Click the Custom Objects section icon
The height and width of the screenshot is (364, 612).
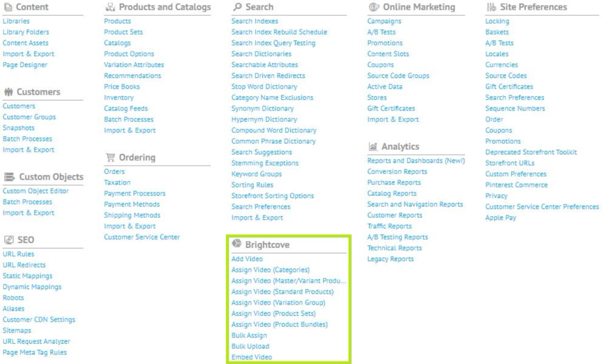8,177
